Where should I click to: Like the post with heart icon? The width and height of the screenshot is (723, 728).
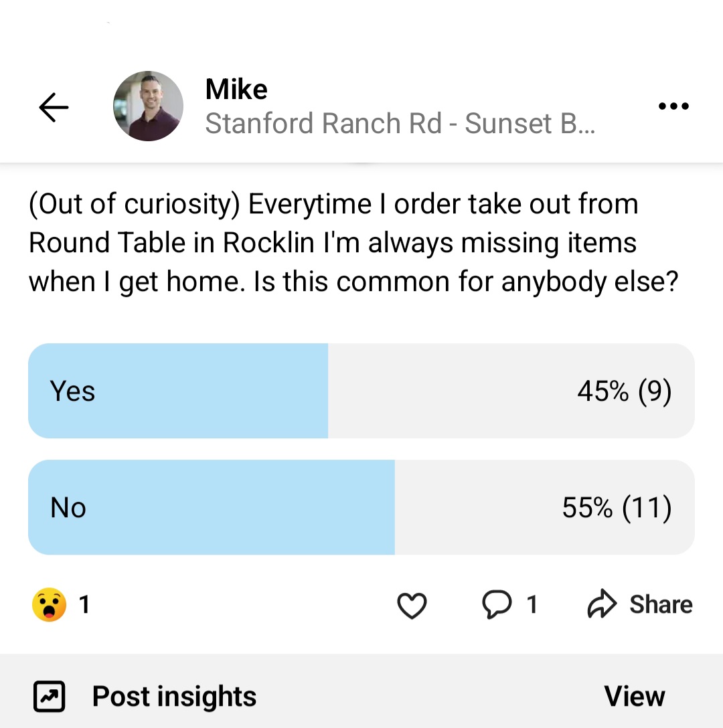pyautogui.click(x=412, y=606)
